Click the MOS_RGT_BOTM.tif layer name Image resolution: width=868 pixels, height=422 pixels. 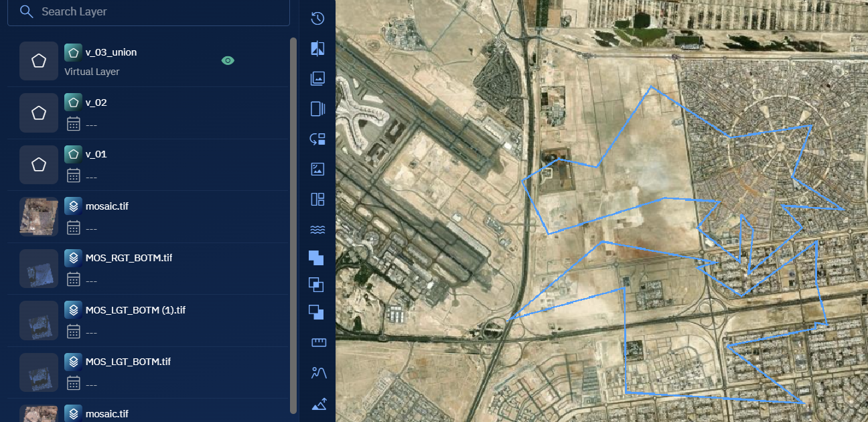click(x=129, y=257)
